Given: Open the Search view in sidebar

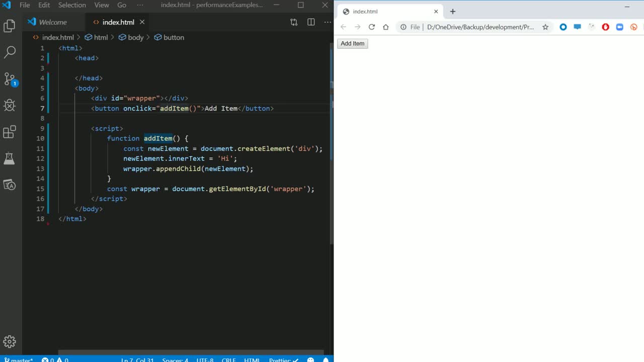Looking at the screenshot, I should coord(10,52).
